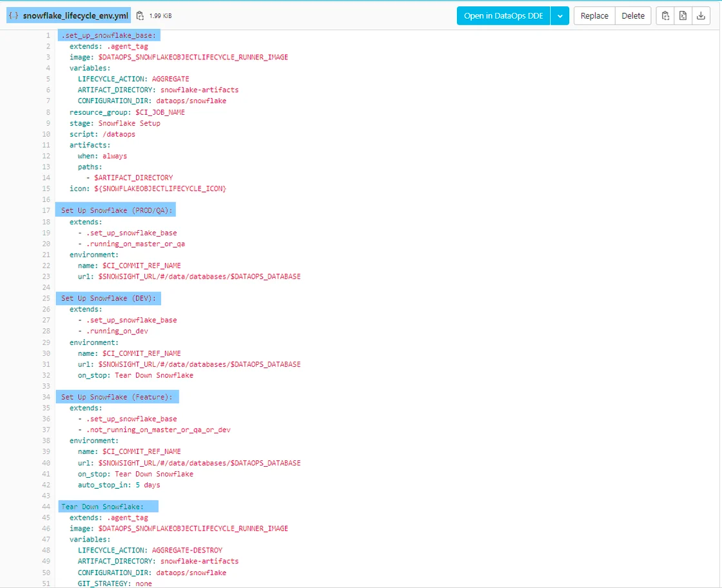Select line number 1

48,35
